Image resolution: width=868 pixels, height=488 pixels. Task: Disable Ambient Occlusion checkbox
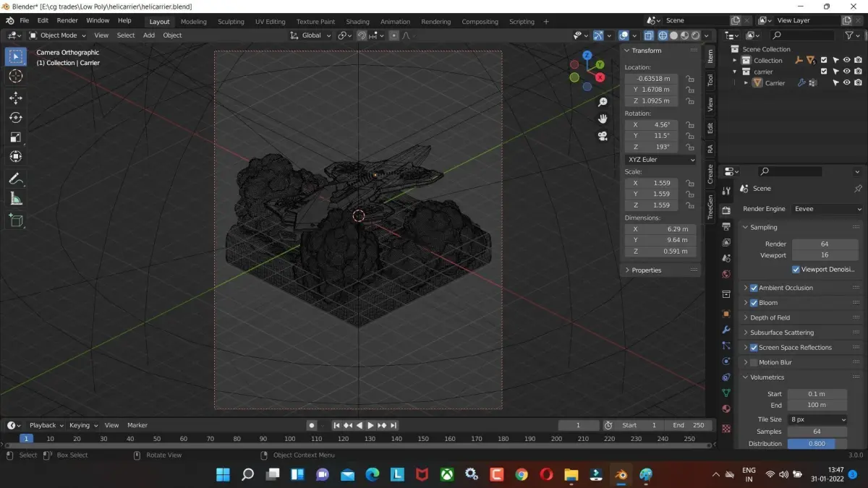coord(754,288)
